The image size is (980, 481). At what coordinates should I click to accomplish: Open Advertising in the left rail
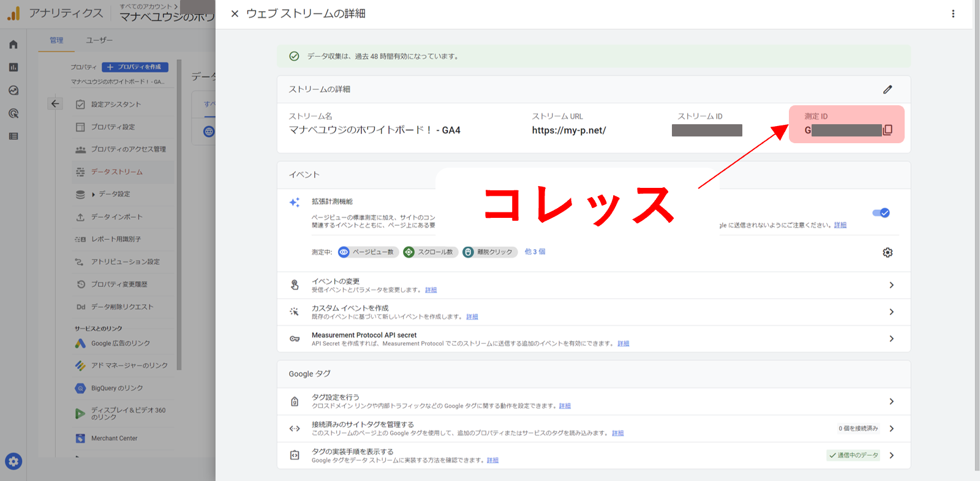coord(13,113)
